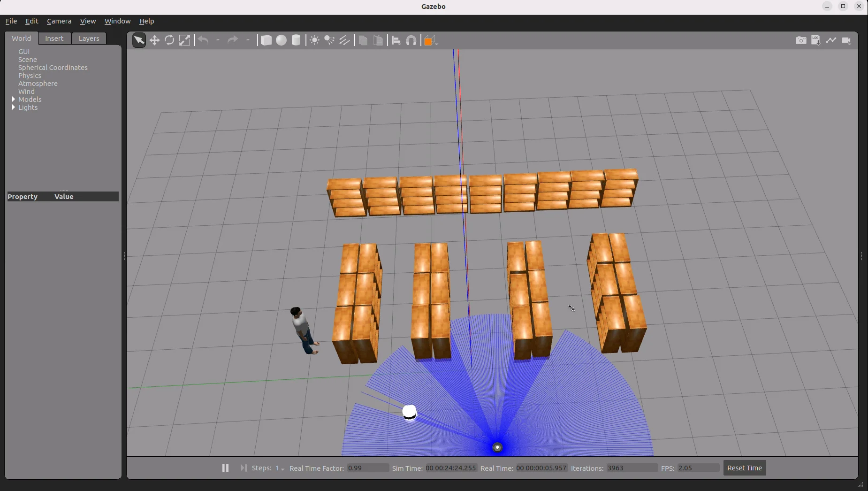Insert a cylinder shape from toolbar
The image size is (868, 491).
296,40
